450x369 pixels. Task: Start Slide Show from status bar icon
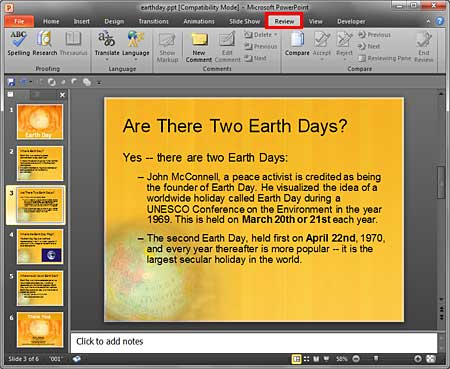pos(326,359)
